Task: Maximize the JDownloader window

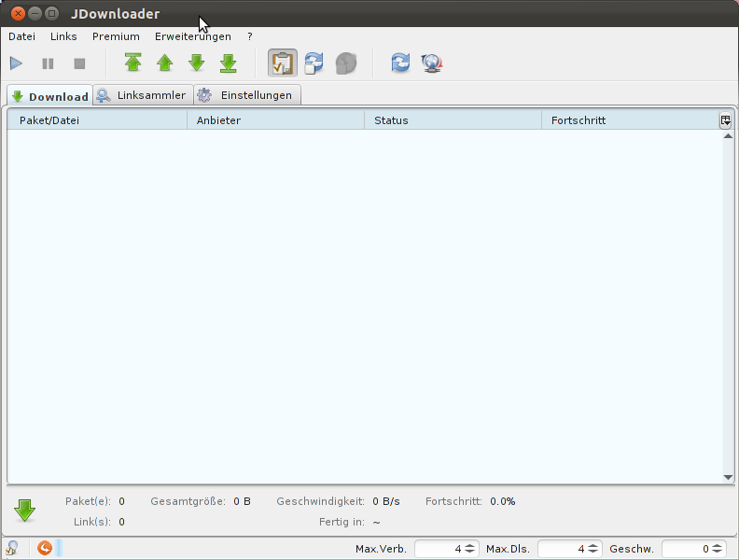Action: (52, 13)
